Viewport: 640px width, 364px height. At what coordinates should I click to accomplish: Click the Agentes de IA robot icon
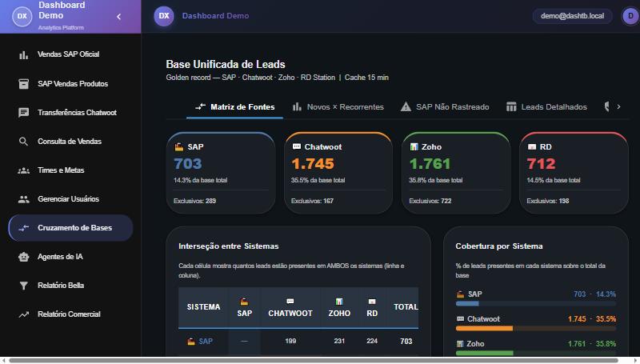pyautogui.click(x=24, y=257)
